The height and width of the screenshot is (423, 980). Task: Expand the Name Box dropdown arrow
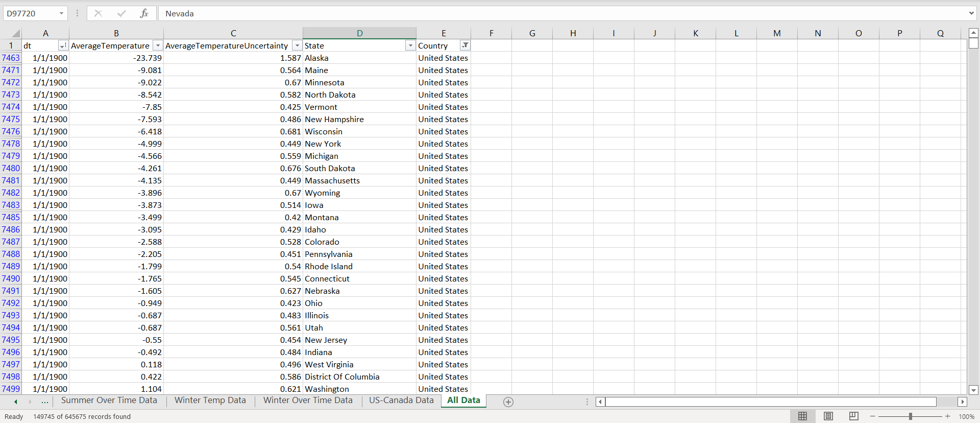[61, 13]
